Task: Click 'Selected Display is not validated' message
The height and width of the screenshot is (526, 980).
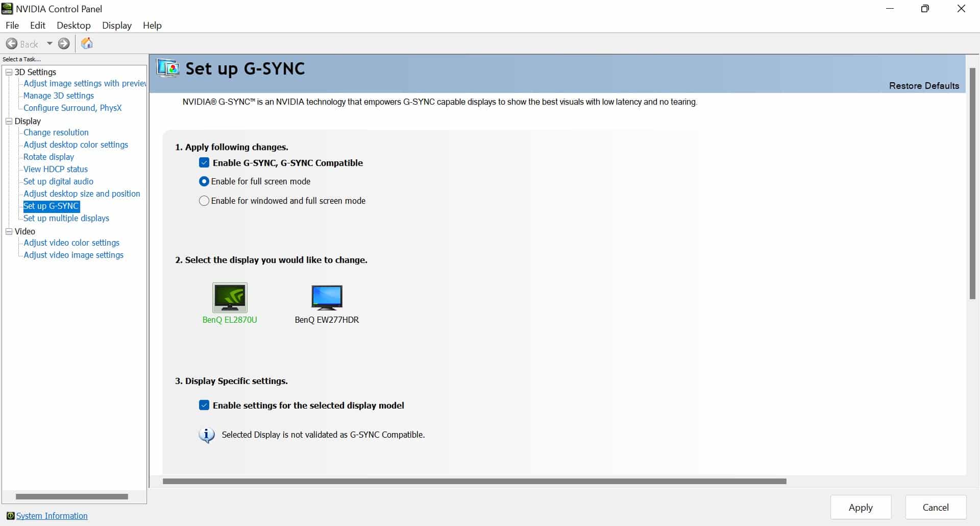Action: [323, 435]
